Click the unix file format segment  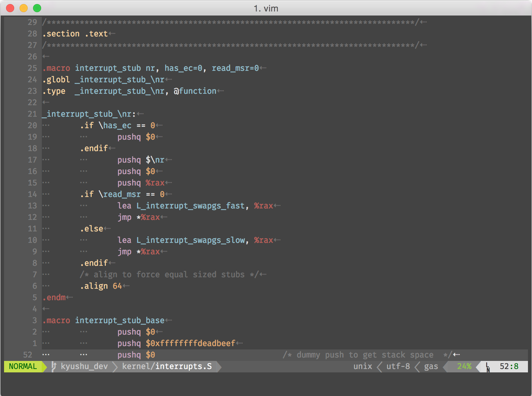coord(363,367)
